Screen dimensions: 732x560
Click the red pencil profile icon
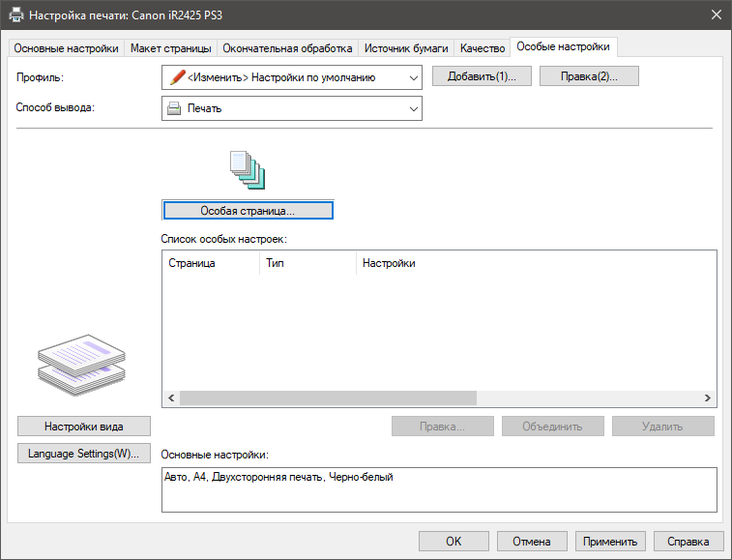(x=177, y=77)
